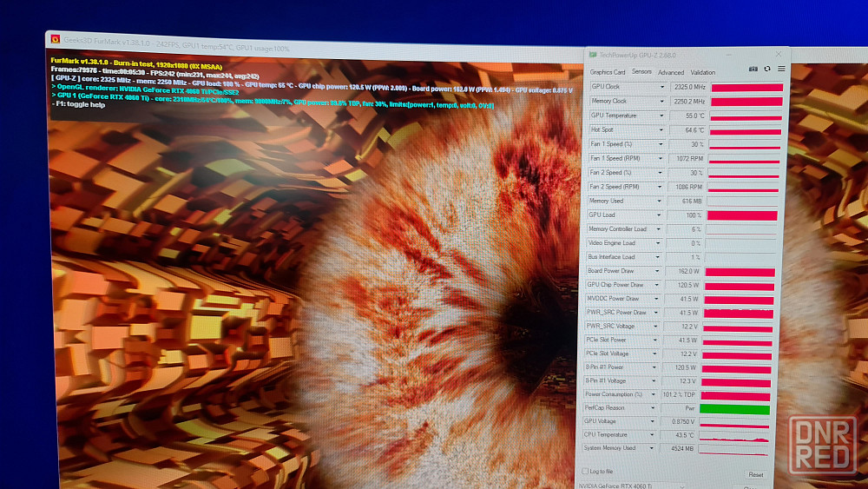The height and width of the screenshot is (489, 868).
Task: Switch to the Advanced tab
Action: tap(671, 73)
